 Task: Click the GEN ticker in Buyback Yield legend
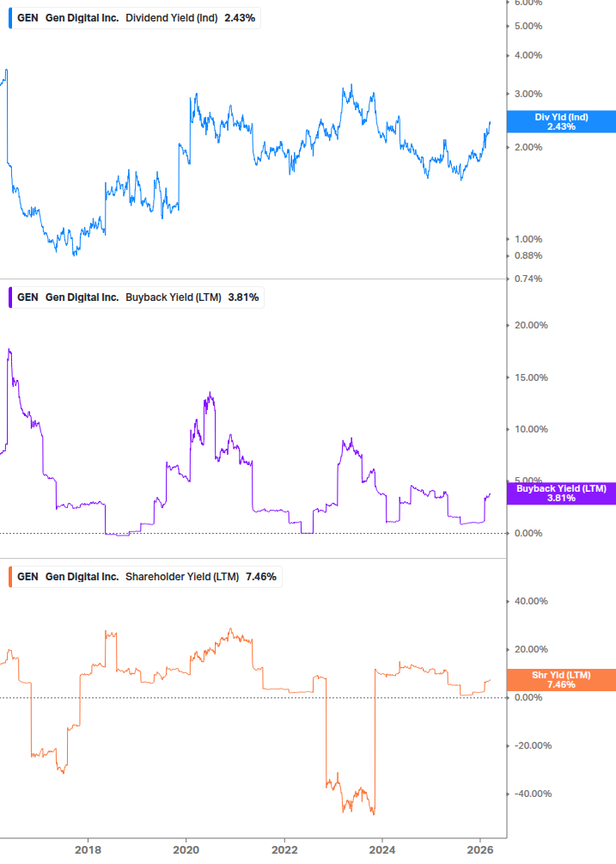27,297
